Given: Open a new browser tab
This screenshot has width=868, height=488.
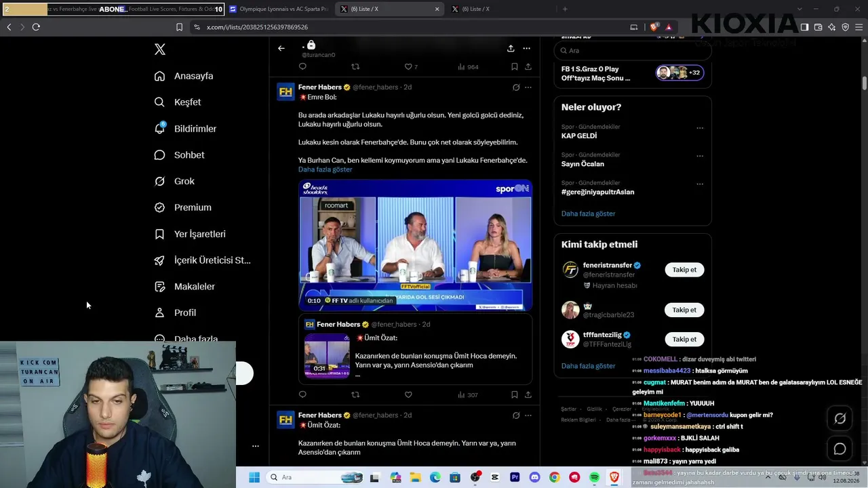Looking at the screenshot, I should pos(565,9).
